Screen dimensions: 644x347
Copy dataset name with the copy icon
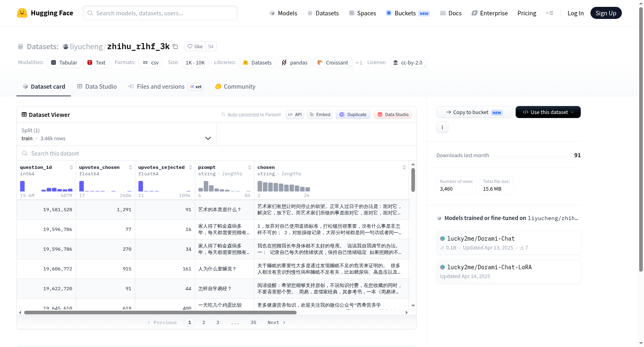point(175,46)
